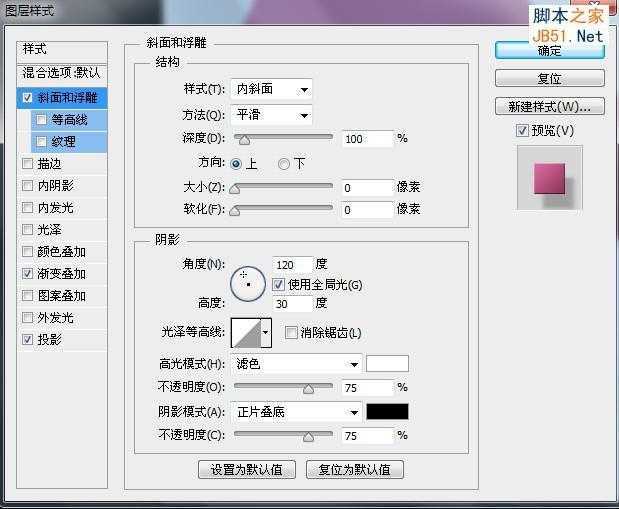Toggle the 预览 checkbox
Viewport: 619px width, 509px height.
522,130
